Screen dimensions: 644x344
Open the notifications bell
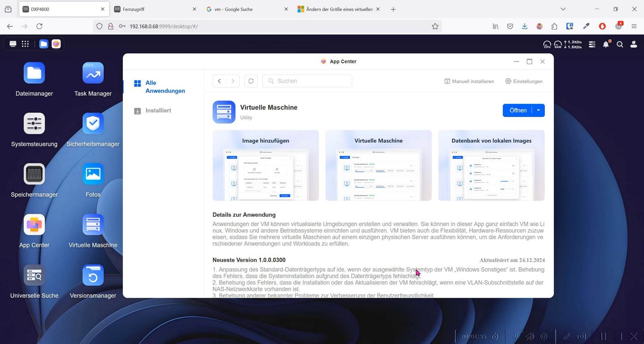coord(606,44)
